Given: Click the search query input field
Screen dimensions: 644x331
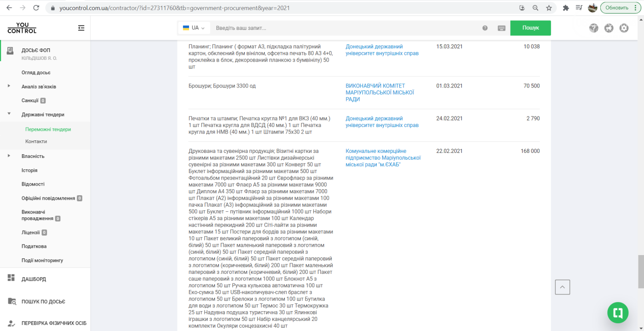Looking at the screenshot, I should [x=345, y=28].
